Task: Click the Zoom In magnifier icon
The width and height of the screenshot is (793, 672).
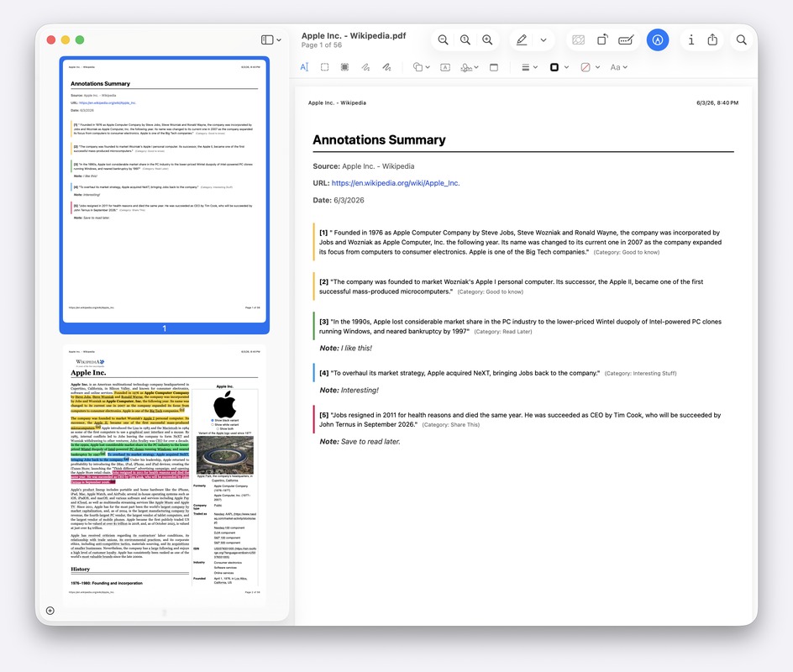Action: click(487, 40)
